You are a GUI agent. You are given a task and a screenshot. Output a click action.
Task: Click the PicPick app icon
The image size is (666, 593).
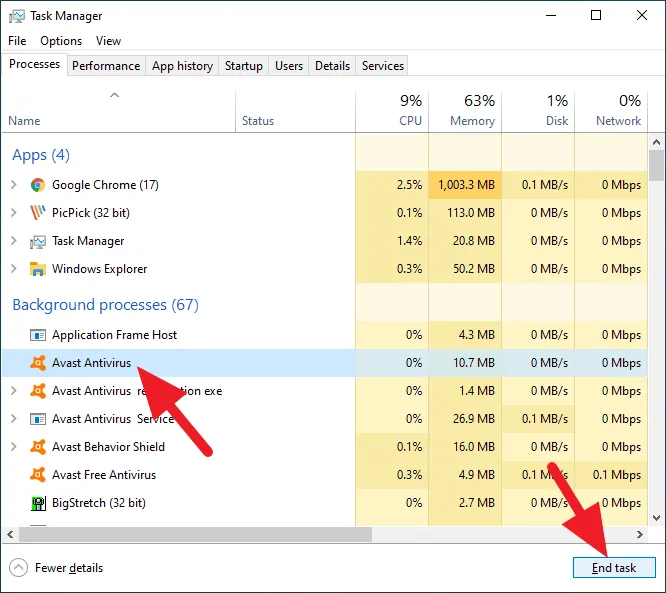(x=38, y=212)
